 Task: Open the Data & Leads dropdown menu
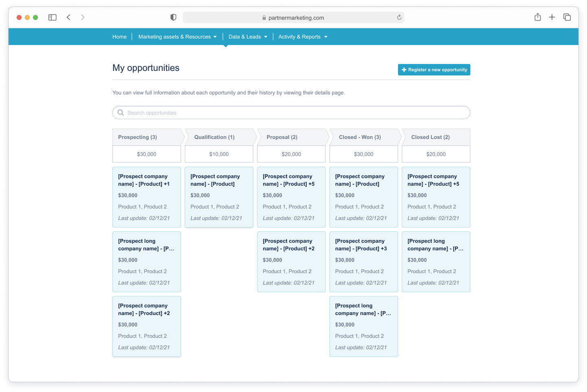(248, 37)
